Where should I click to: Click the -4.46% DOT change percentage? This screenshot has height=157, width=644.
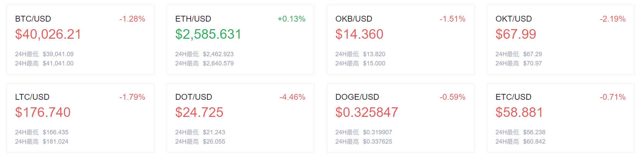293,97
